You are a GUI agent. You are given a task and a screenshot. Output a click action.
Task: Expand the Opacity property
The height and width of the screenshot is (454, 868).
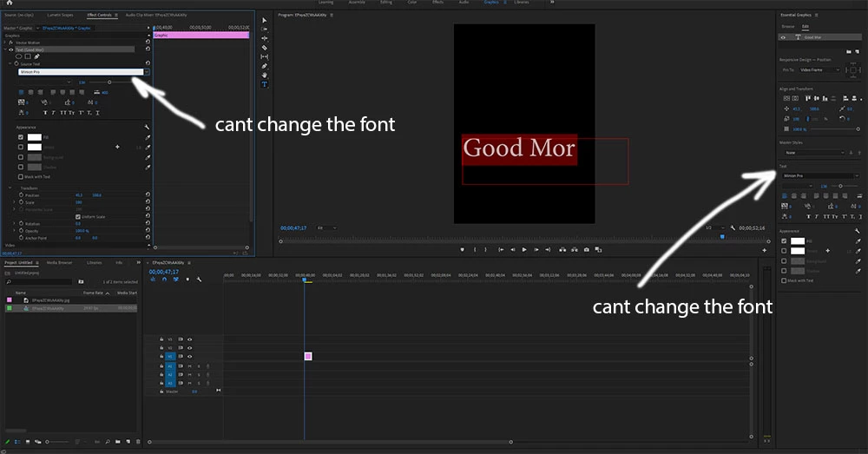pyautogui.click(x=15, y=231)
